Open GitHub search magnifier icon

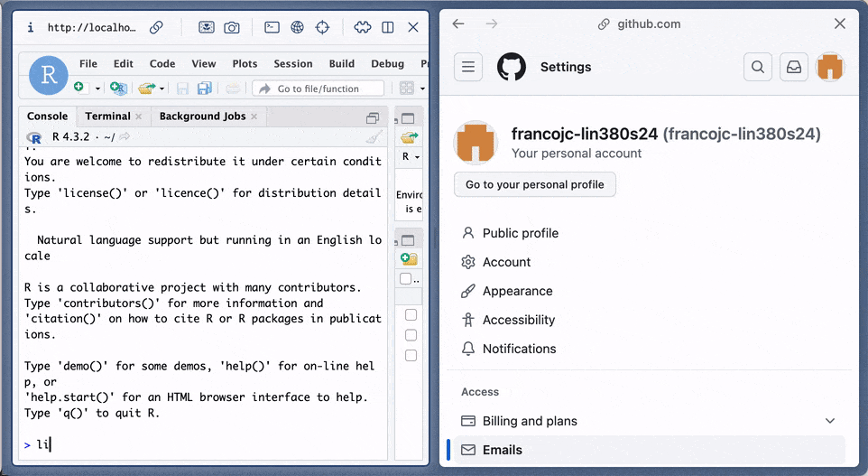(758, 67)
